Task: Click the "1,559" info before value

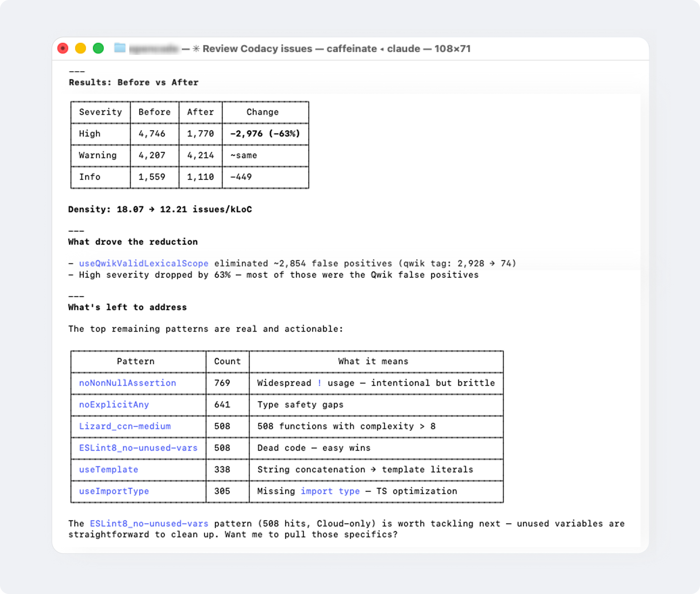Action: point(152,177)
